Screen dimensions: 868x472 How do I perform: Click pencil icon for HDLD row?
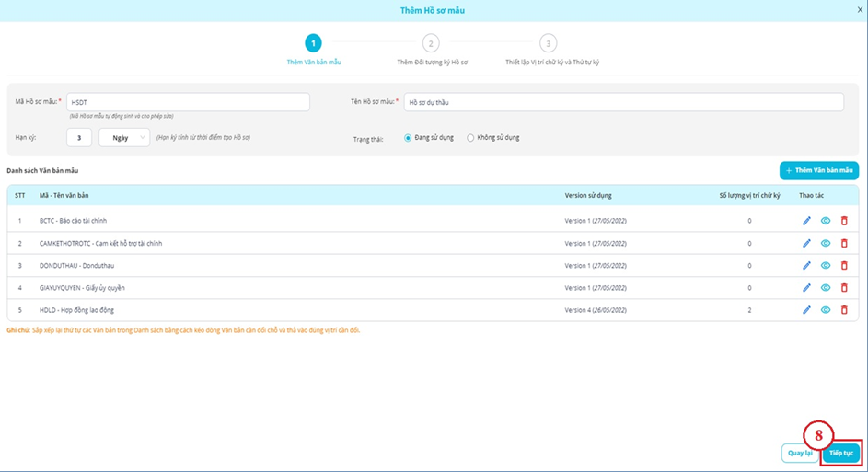point(806,310)
